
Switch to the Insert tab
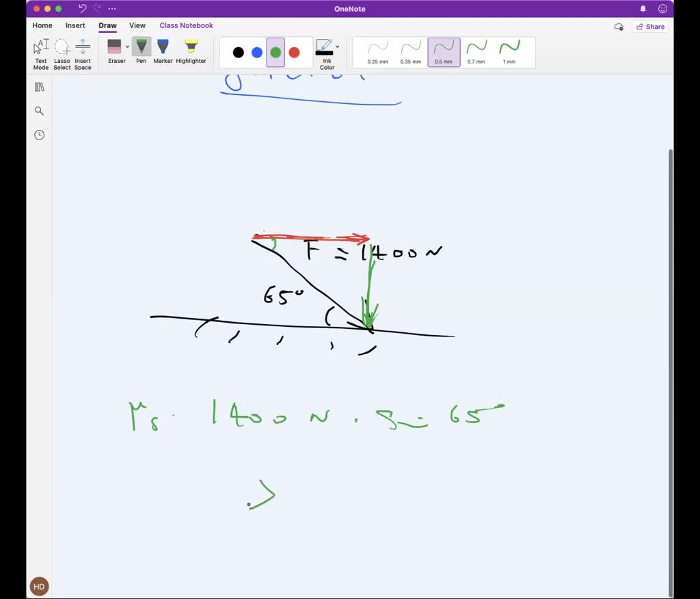75,25
